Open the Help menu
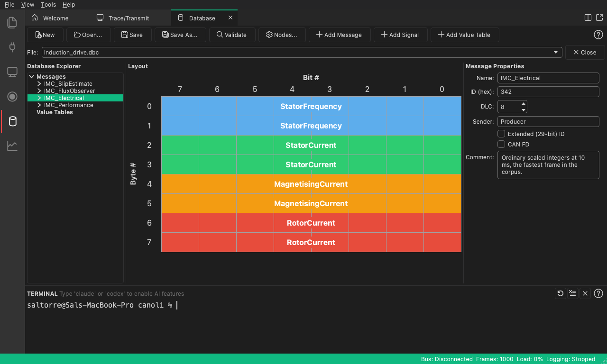The width and height of the screenshot is (607, 364). (69, 4)
